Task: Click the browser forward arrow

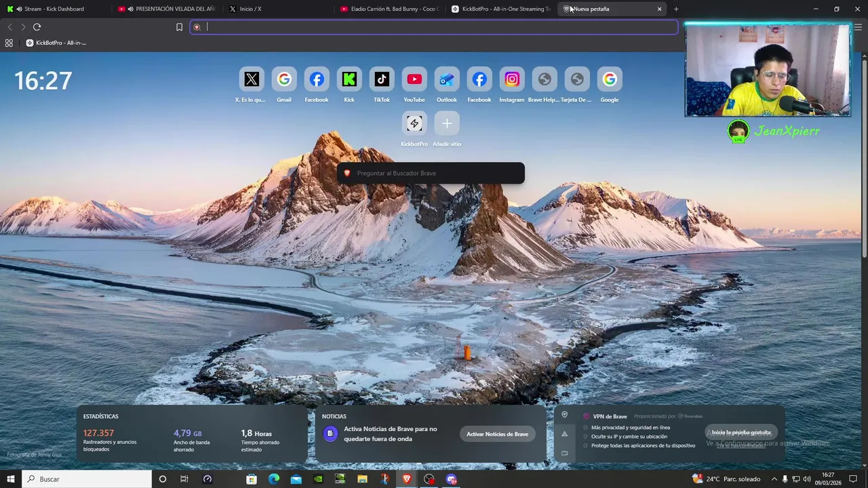Action: 23,27
